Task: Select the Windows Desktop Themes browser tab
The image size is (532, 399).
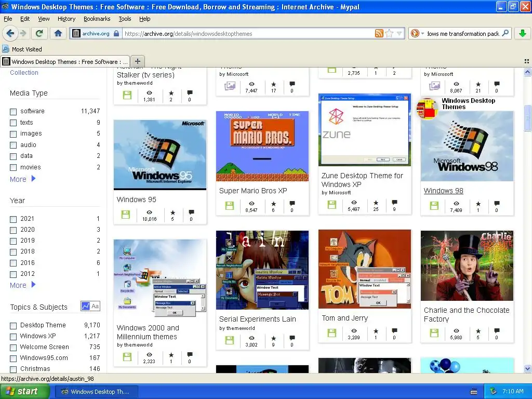Action: [65, 61]
